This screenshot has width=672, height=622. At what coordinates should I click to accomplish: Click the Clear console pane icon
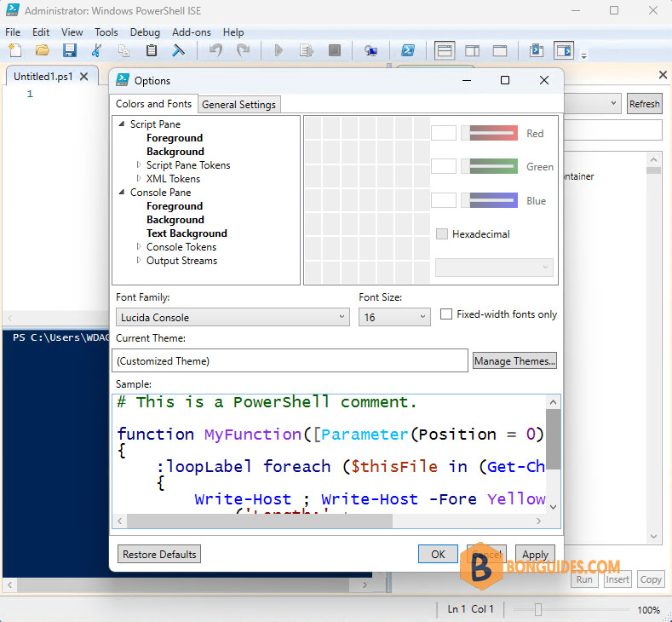click(x=178, y=50)
